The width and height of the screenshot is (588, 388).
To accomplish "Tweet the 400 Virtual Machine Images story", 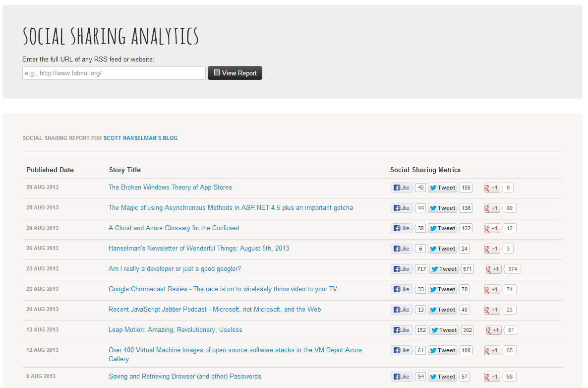I will click(443, 350).
